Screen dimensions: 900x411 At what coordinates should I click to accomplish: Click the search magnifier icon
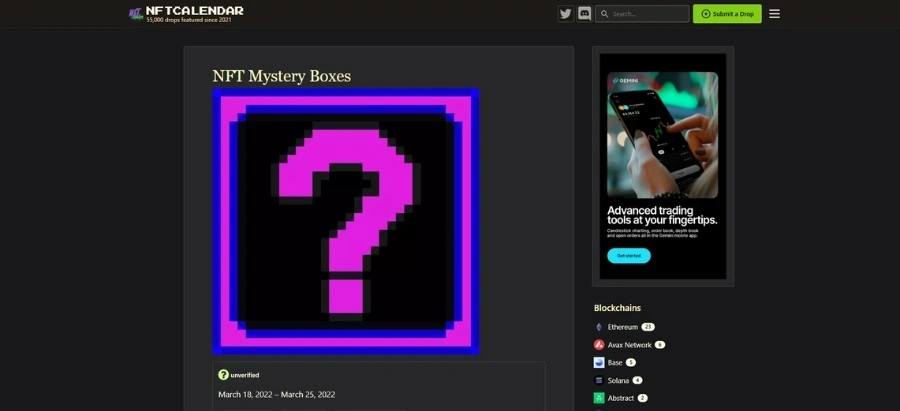coord(604,14)
